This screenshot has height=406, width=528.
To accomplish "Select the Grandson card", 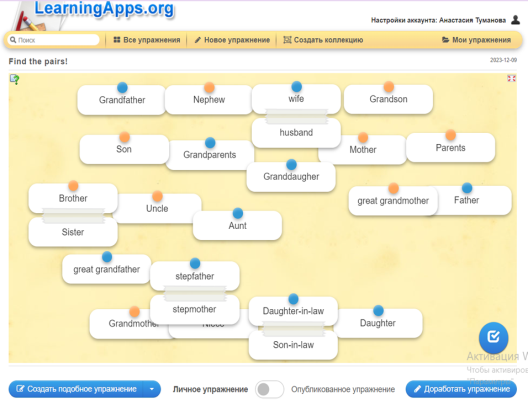I will coord(388,99).
